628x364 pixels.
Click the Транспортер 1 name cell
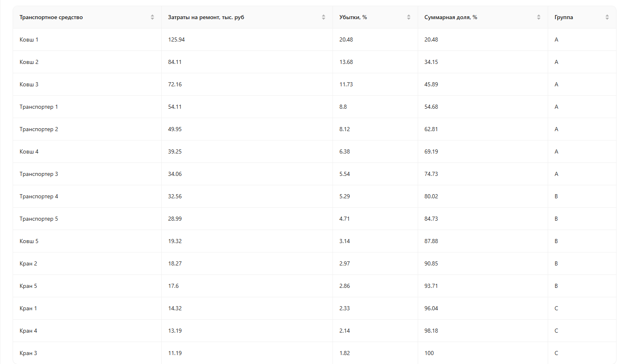coord(39,107)
